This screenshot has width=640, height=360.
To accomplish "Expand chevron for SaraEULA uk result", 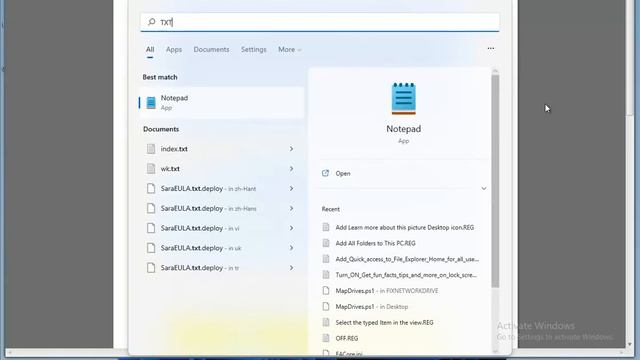I will point(291,248).
